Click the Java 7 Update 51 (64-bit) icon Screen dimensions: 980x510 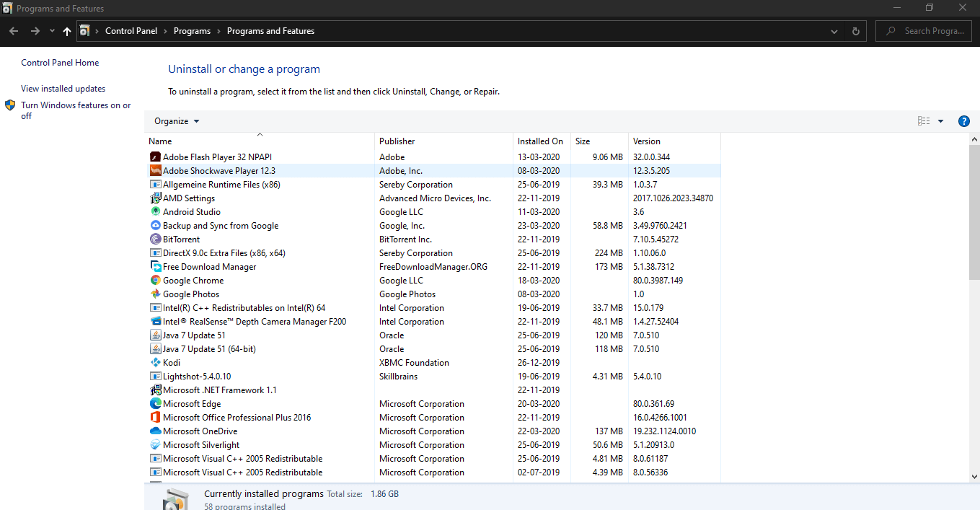click(155, 349)
